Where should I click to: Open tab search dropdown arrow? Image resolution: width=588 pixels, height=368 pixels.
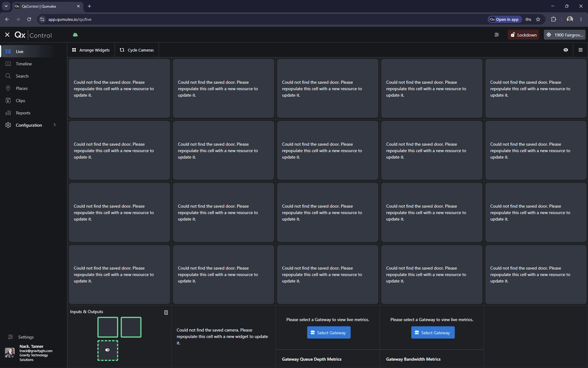(x=6, y=6)
